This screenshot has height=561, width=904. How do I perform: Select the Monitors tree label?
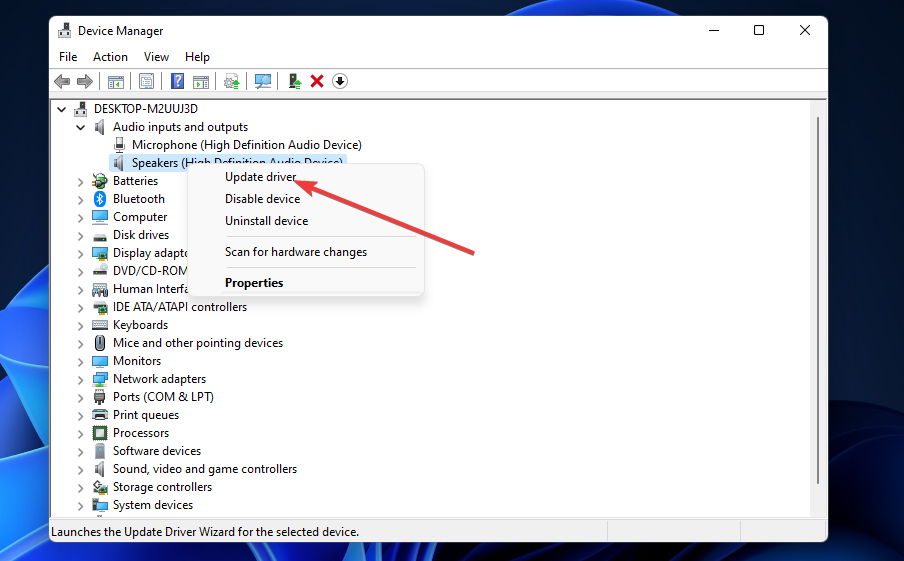(137, 361)
